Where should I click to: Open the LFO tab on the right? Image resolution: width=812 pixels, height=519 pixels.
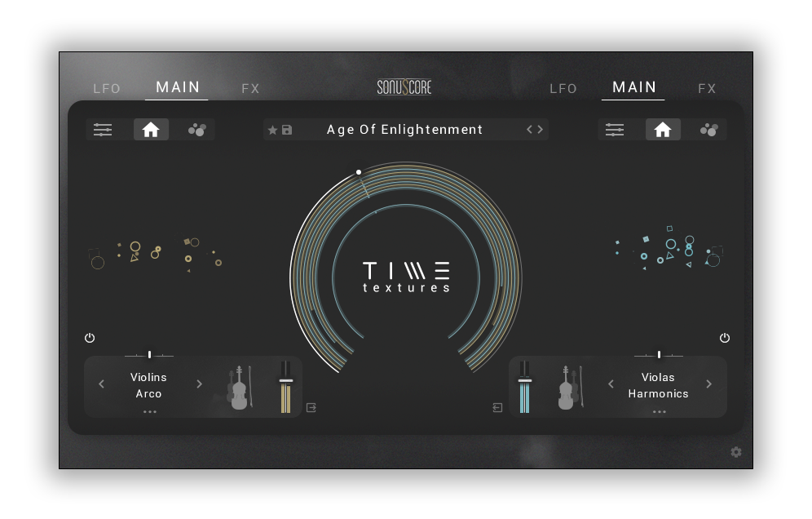pos(563,88)
